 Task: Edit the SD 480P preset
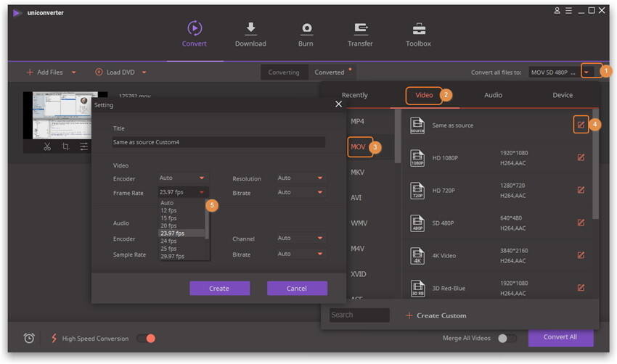(581, 223)
